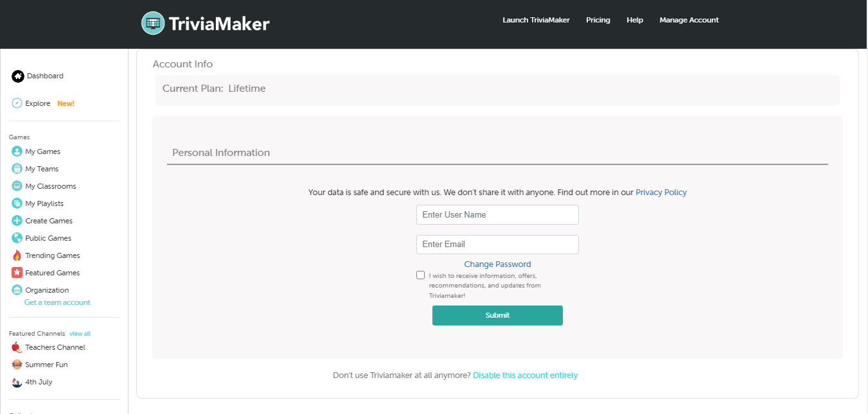The width and height of the screenshot is (868, 414).
Task: Open the Privacy Policy link
Action: (661, 193)
